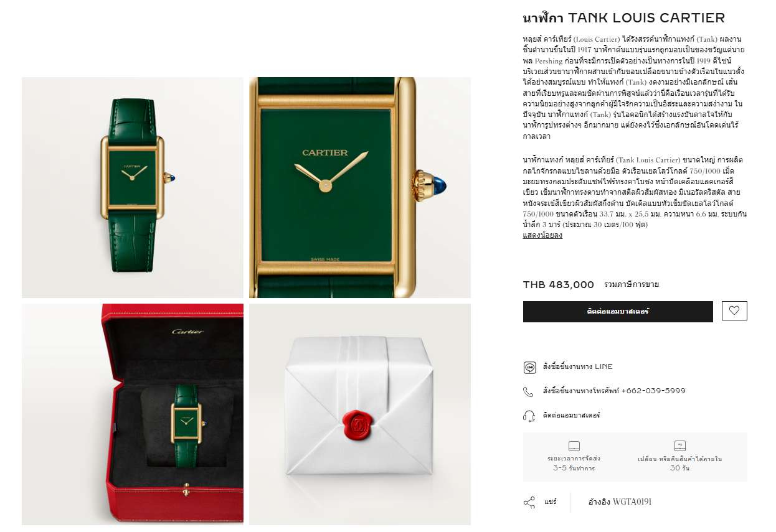Click the delivery time laptop icon
The width and height of the screenshot is (776, 532).
(x=574, y=446)
